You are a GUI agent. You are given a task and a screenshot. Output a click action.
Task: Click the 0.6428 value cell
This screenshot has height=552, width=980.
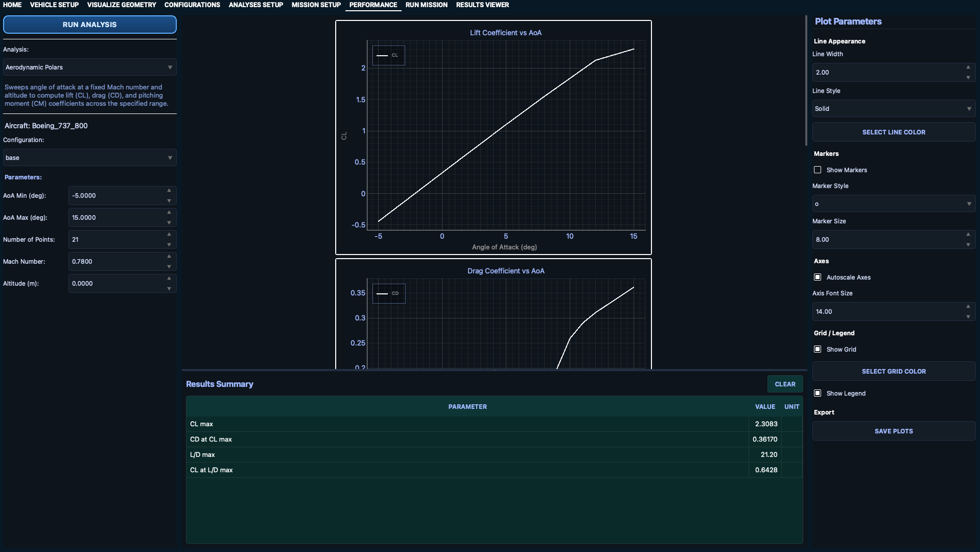765,470
